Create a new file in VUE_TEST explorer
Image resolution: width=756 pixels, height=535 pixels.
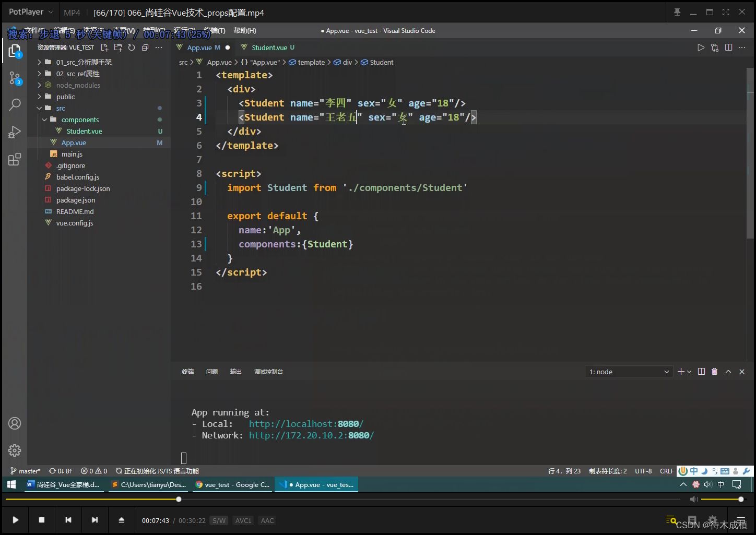[104, 47]
